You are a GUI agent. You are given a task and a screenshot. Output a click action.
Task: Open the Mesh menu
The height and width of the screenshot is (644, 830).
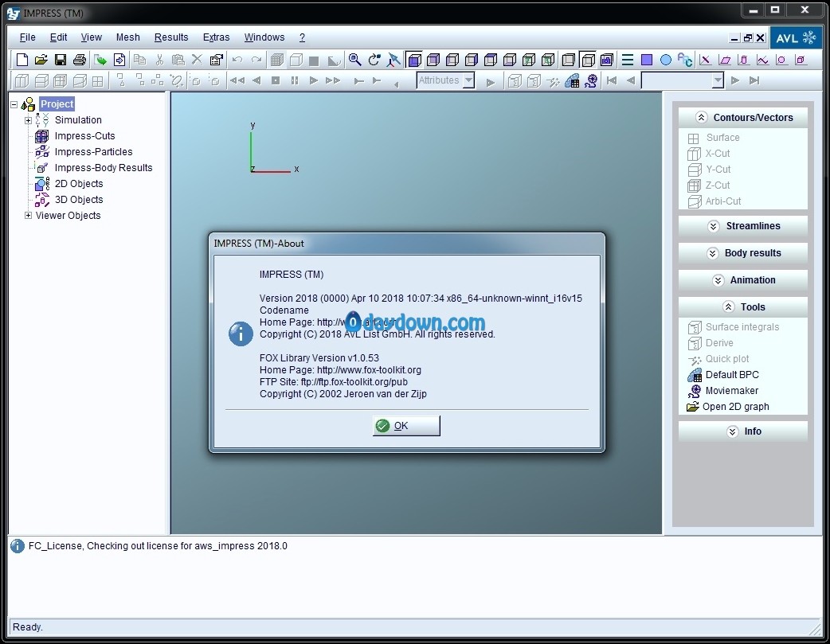128,37
